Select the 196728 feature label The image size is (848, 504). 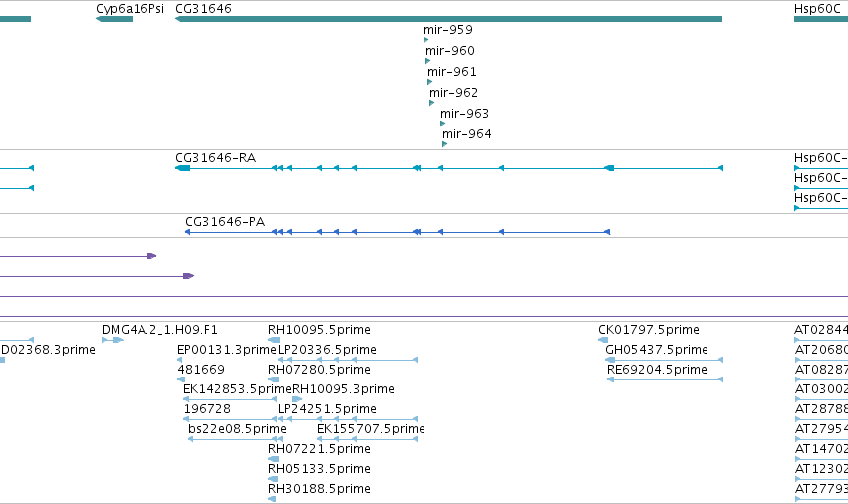pyautogui.click(x=207, y=409)
